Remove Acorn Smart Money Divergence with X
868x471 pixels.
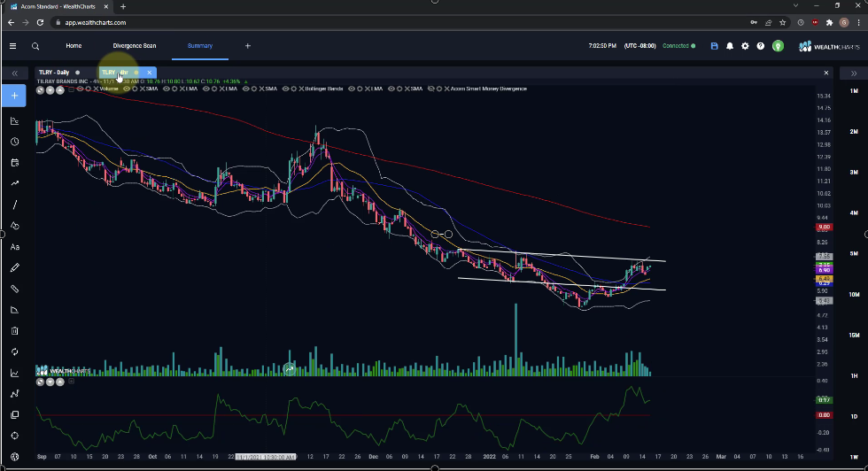[x=446, y=89]
